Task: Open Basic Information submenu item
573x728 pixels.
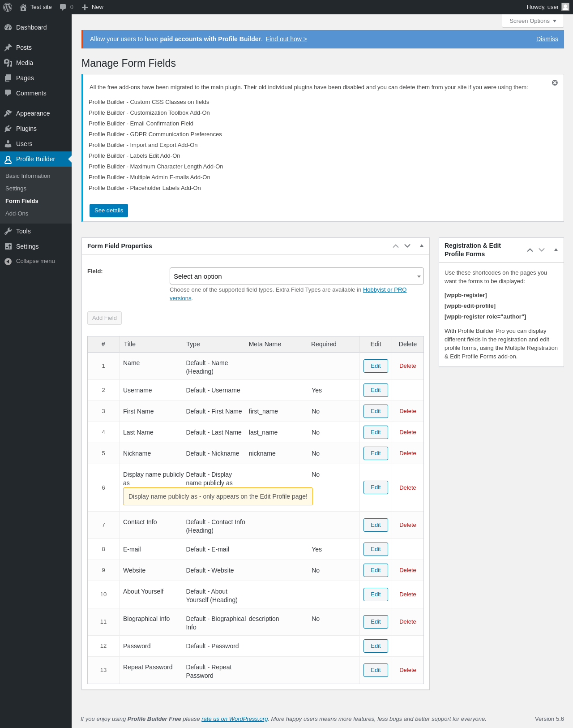Action: pos(28,176)
